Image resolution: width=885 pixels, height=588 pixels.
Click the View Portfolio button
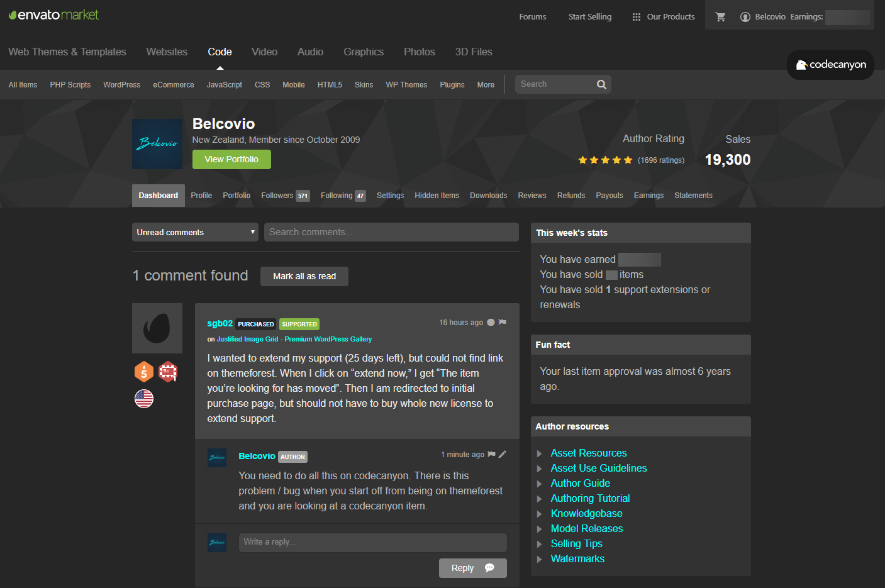[231, 159]
